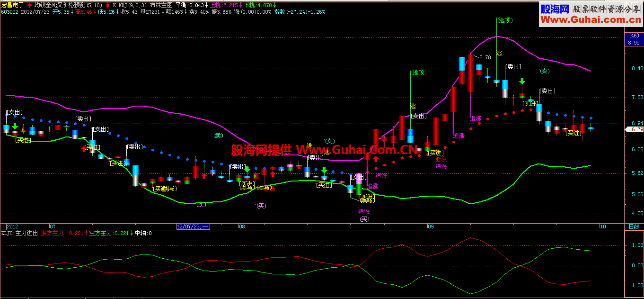The height and width of the screenshot is (299, 644).
Task: Click the 09 month marker on time axis
Action: pyautogui.click(x=430, y=227)
